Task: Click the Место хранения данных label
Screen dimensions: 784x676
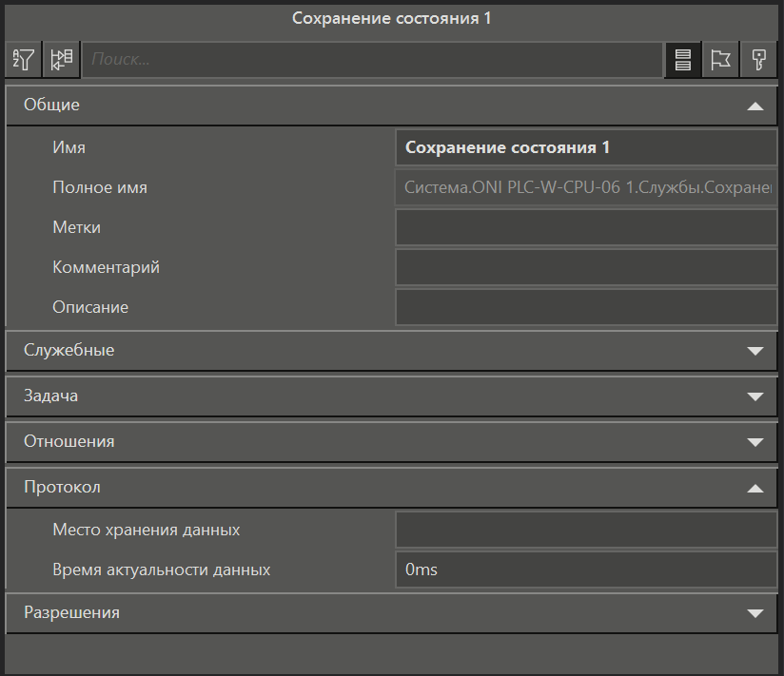Action: pos(146,530)
